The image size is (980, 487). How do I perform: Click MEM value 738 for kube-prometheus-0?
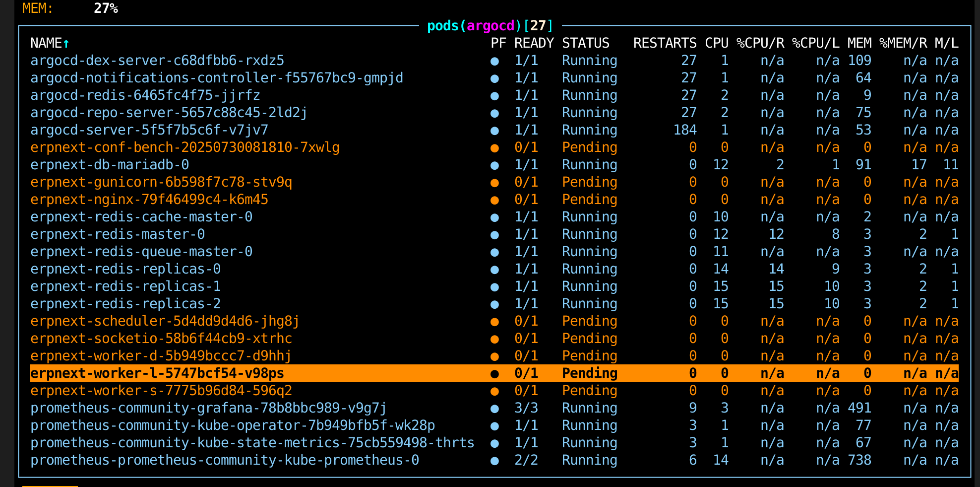(x=859, y=460)
